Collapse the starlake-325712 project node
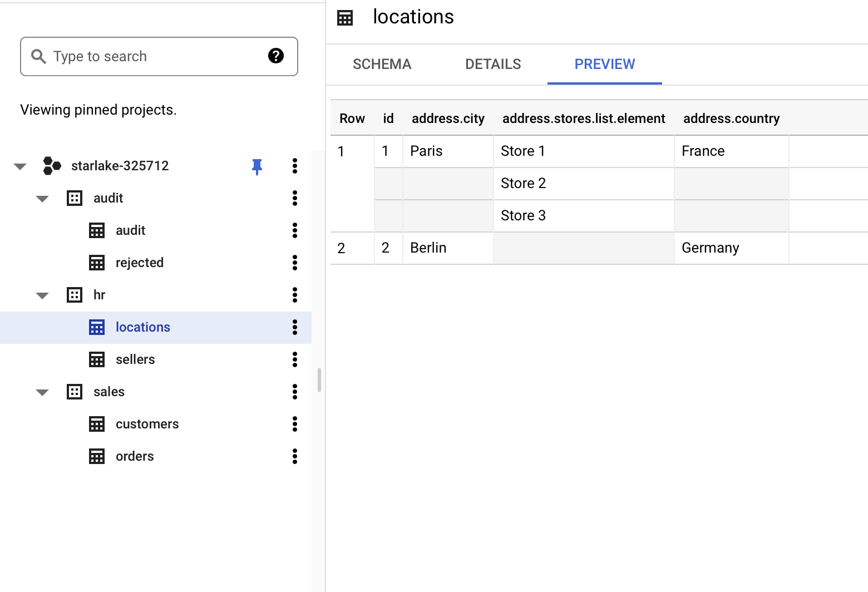The width and height of the screenshot is (868, 592). [20, 166]
